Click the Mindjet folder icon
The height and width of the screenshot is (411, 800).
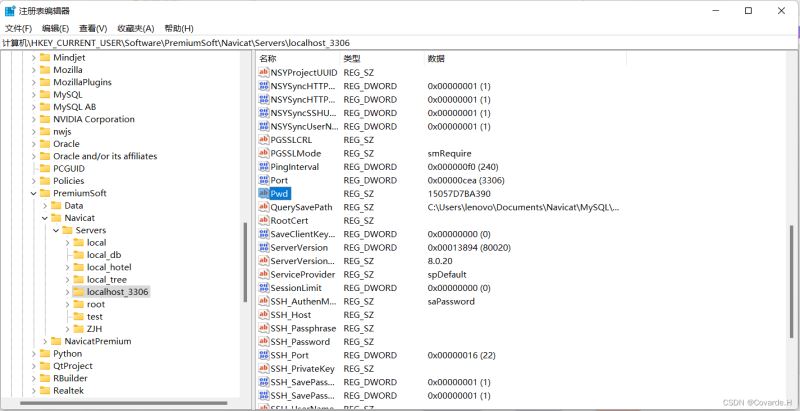point(45,58)
